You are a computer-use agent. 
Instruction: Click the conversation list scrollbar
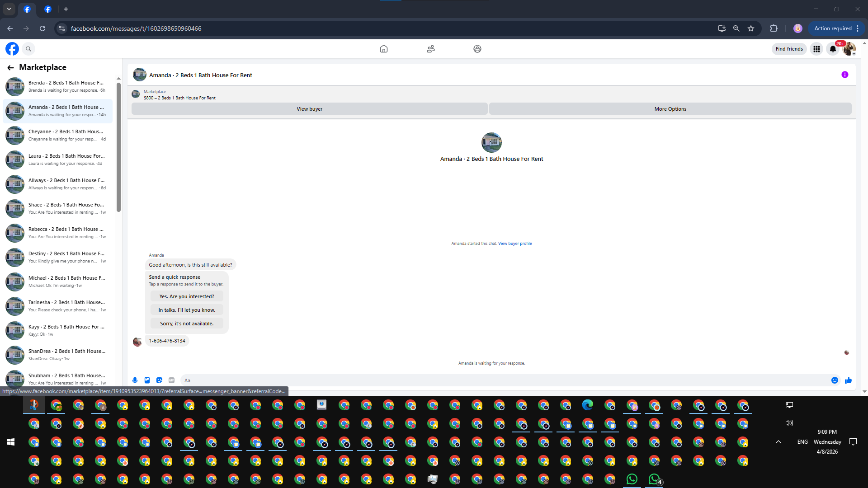(x=118, y=145)
